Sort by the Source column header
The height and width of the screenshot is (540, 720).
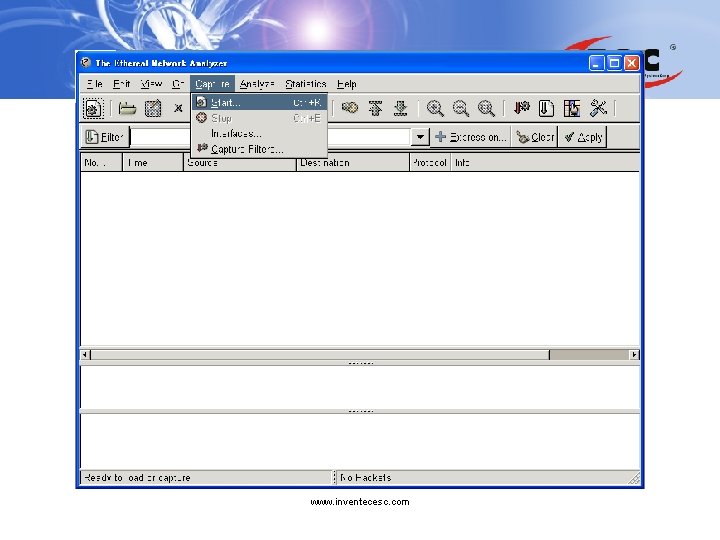pyautogui.click(x=240, y=163)
